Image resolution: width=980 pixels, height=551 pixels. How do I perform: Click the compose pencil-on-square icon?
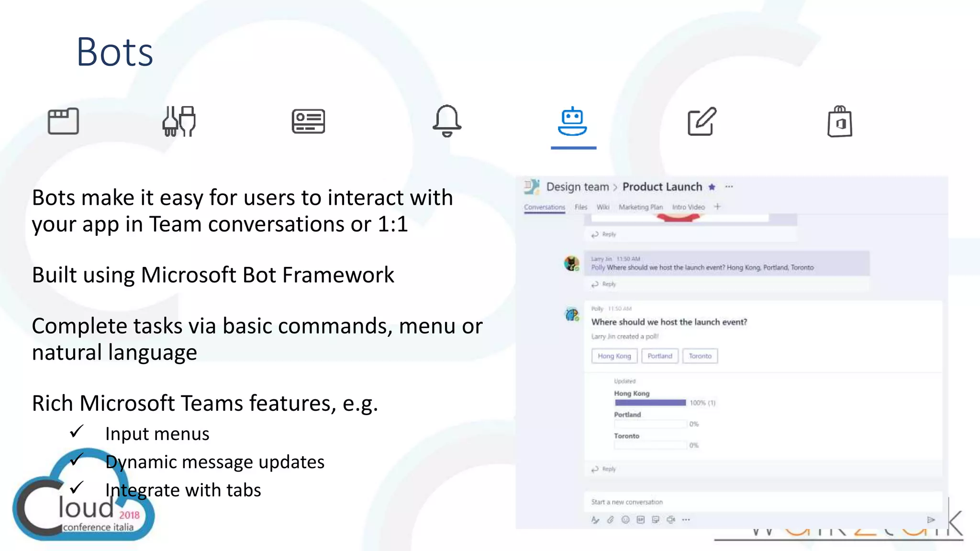point(702,121)
